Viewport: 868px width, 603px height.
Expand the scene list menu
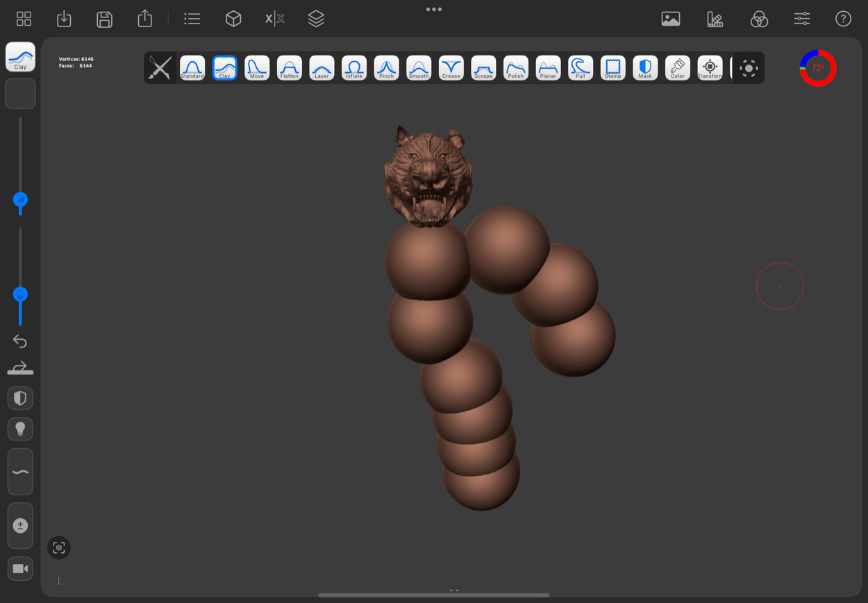[x=192, y=19]
